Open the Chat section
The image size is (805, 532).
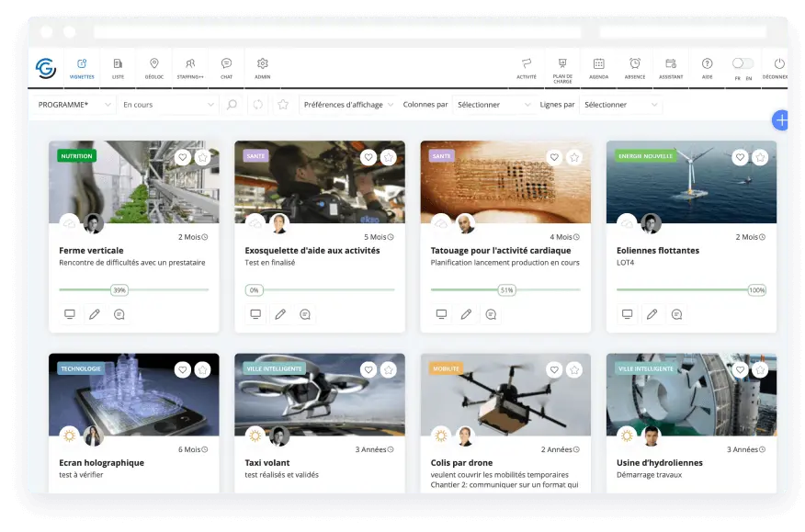pos(226,68)
